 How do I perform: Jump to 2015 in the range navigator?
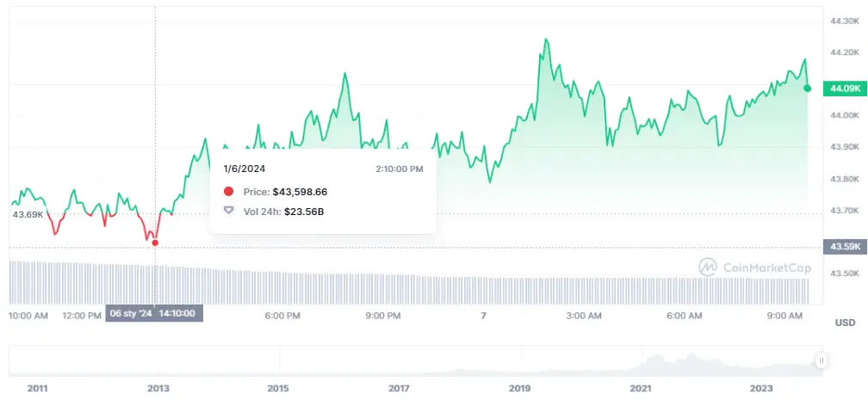tap(278, 389)
